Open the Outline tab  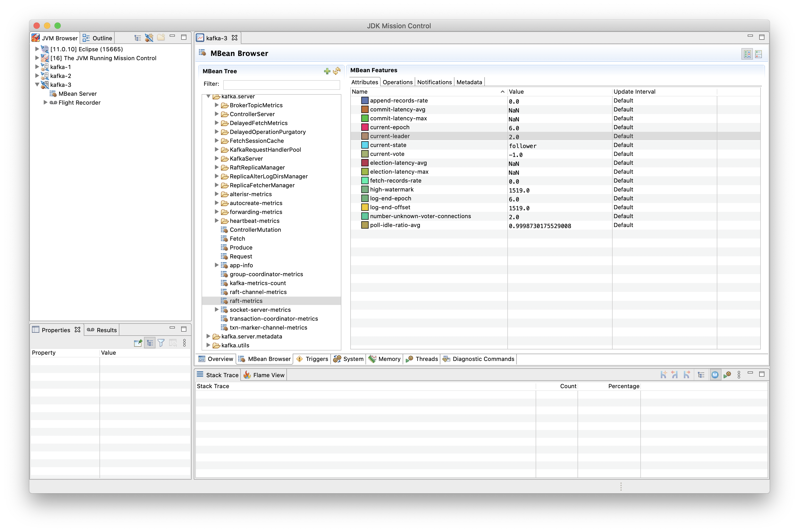97,38
